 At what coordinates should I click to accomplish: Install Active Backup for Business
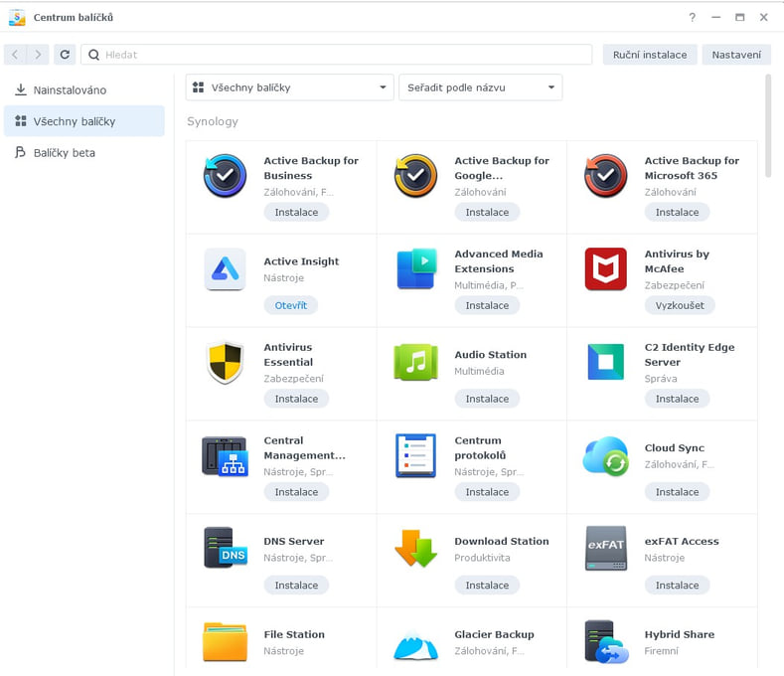[x=296, y=212]
